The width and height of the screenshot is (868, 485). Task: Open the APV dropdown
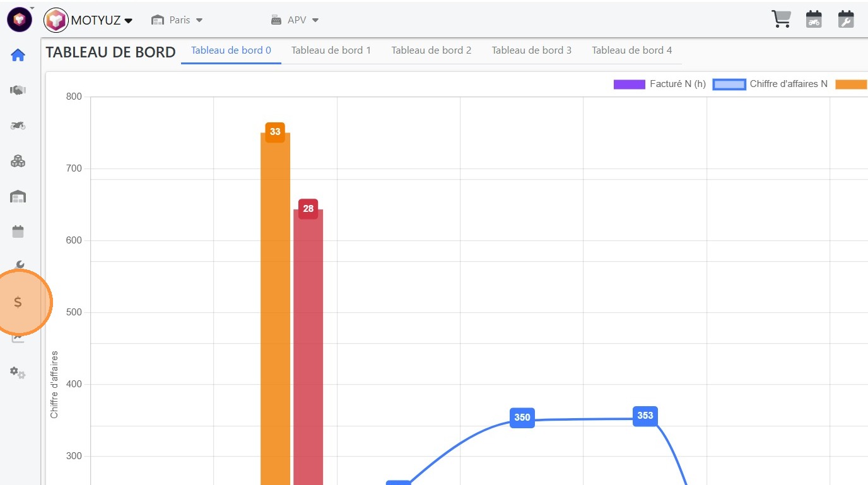[295, 20]
